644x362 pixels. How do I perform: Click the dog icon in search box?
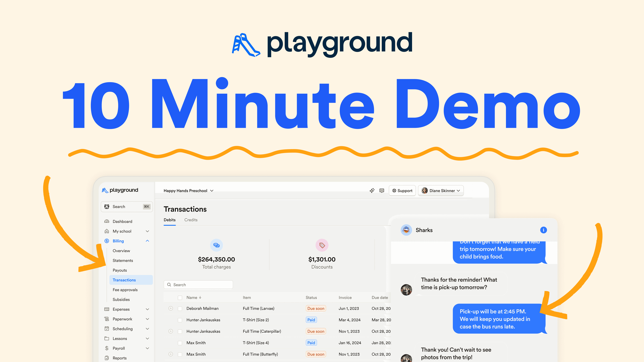coord(107,207)
